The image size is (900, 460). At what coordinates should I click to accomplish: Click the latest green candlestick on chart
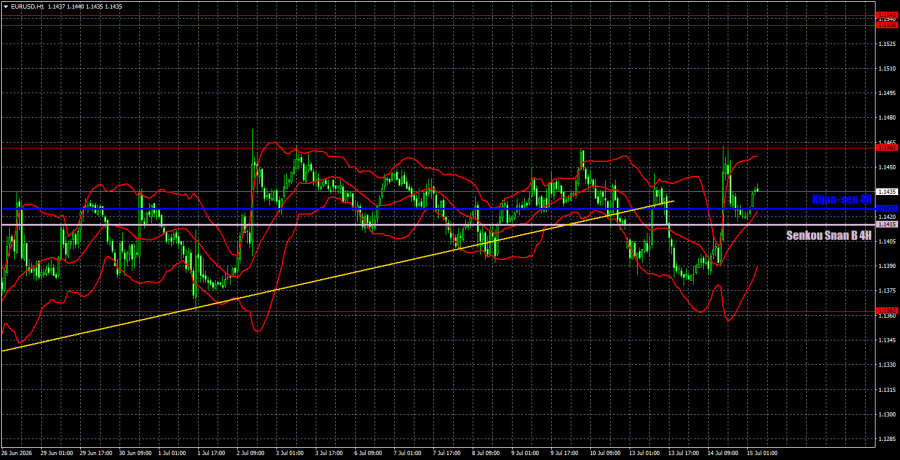(757, 188)
